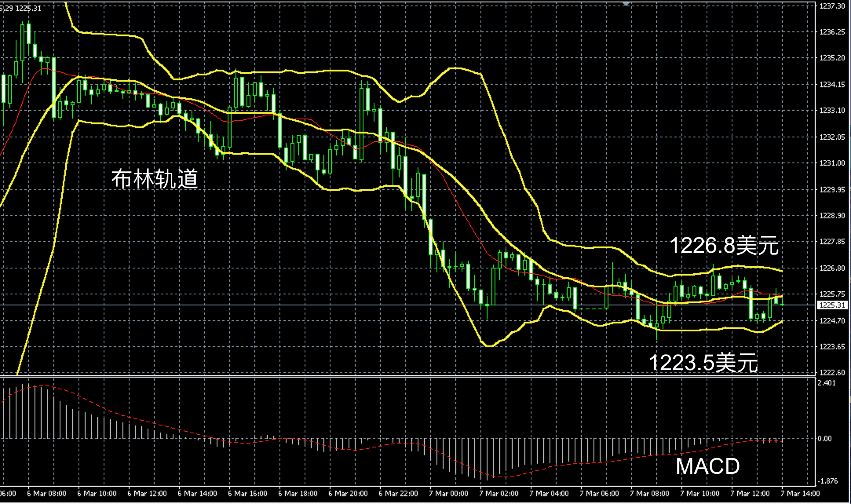
Task: Click the 1223.5美元 support label
Action: coord(703,362)
